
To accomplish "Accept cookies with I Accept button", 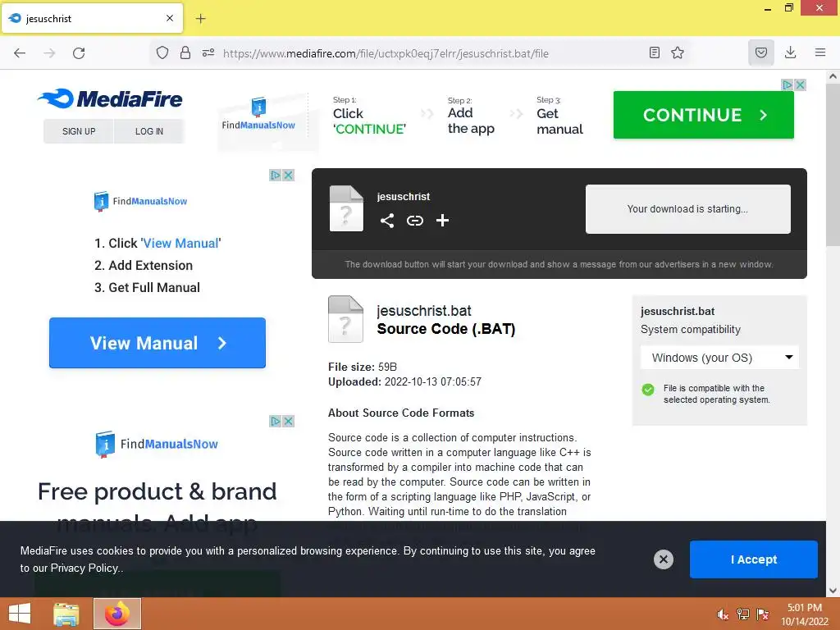I will click(x=754, y=559).
